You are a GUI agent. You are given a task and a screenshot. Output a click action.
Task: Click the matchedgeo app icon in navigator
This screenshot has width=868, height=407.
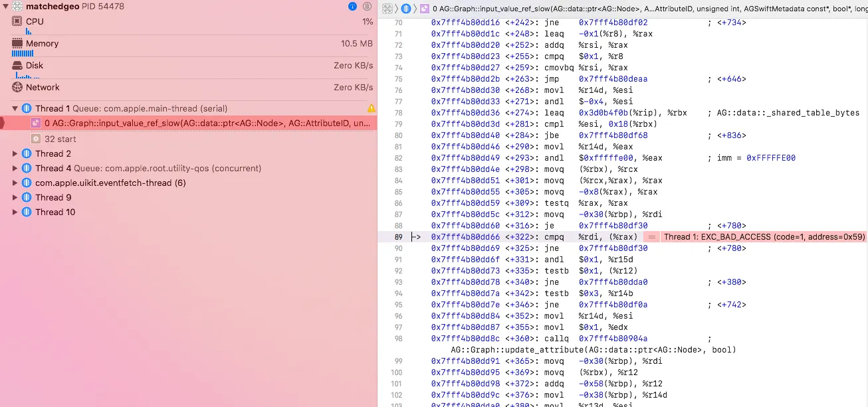coord(17,6)
